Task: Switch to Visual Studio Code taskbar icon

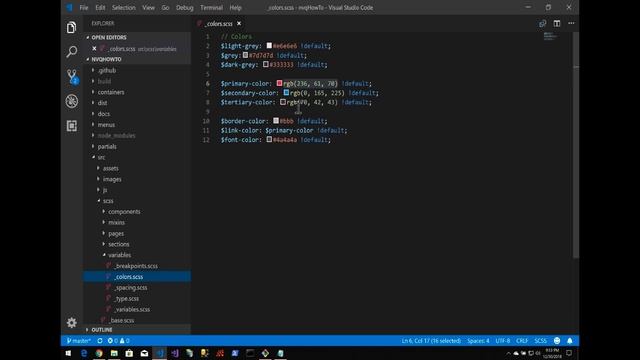Action: [x=160, y=353]
